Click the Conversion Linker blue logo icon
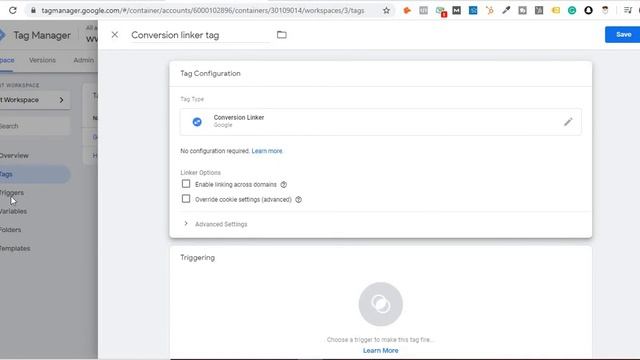Viewport: 640px width, 360px height. point(197,122)
